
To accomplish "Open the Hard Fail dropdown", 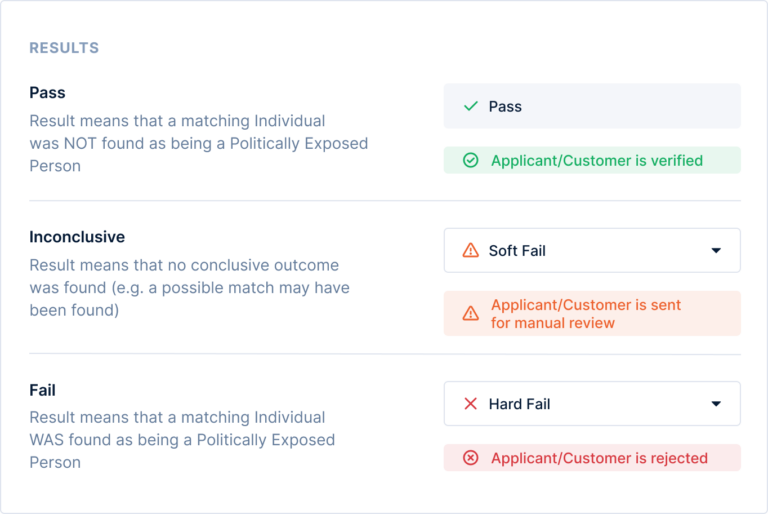I will tap(592, 404).
